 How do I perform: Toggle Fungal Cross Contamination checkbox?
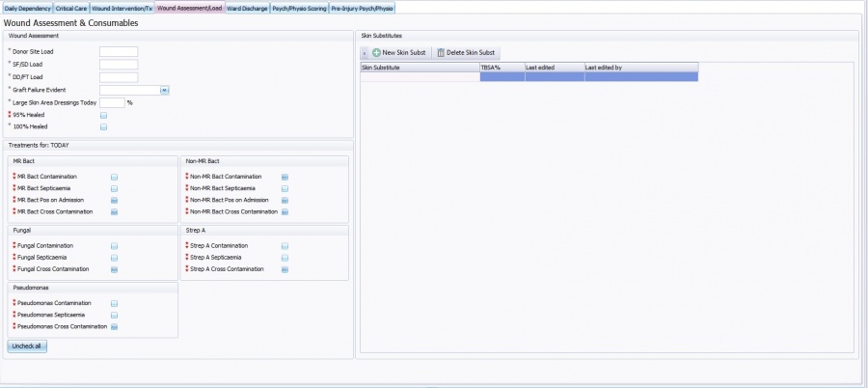[x=114, y=269]
